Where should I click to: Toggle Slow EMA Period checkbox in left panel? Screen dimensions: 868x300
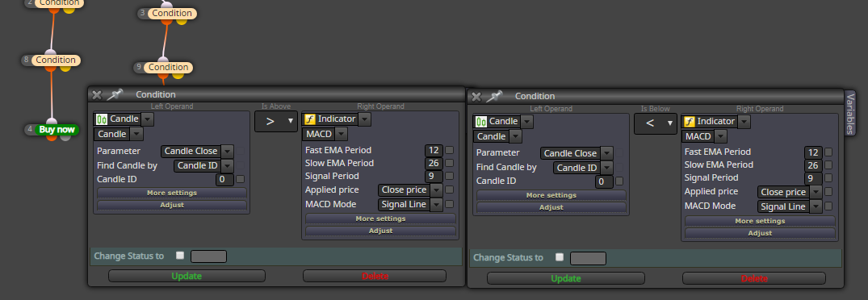[450, 163]
